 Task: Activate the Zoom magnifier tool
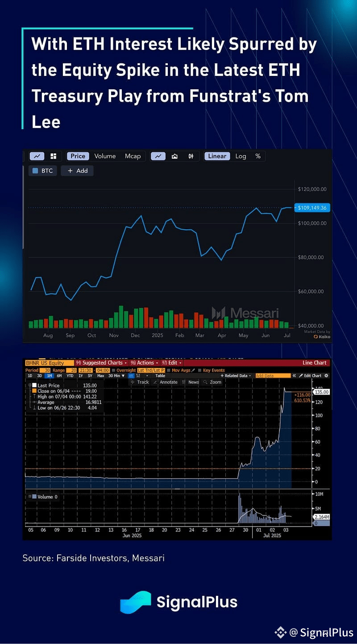coord(212,382)
